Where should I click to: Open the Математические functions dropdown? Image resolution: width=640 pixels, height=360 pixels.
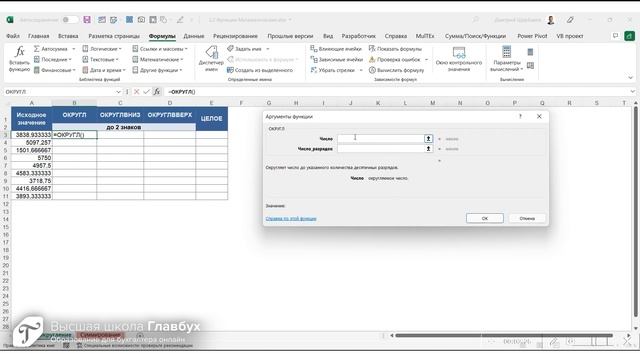[158, 59]
